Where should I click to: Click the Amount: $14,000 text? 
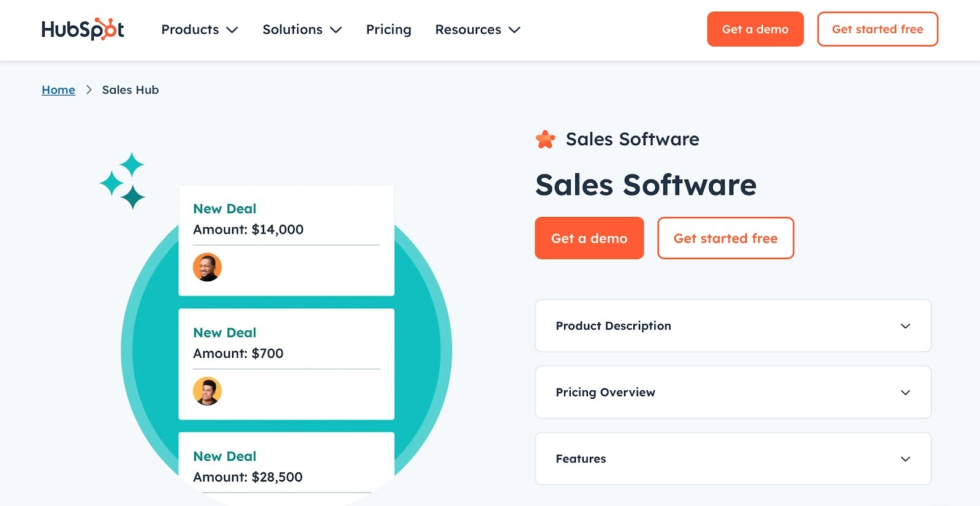tap(248, 230)
